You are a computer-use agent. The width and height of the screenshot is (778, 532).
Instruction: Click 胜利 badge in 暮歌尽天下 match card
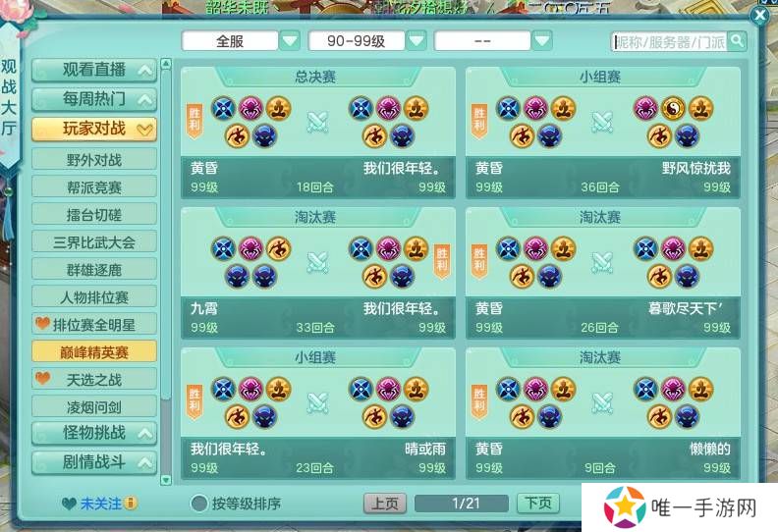[479, 261]
